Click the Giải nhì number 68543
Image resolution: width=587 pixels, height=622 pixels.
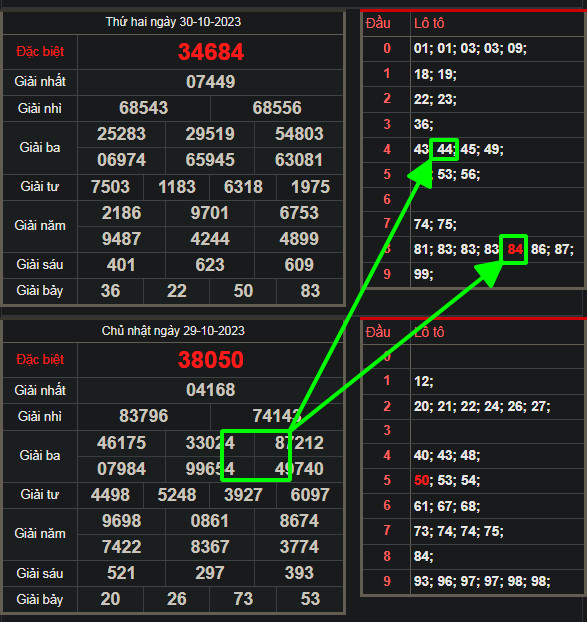(144, 108)
